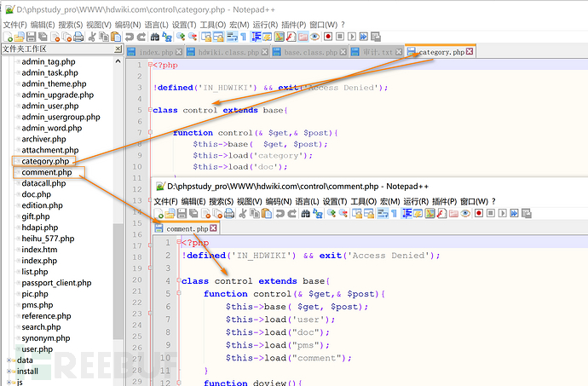Stop macro recording in comment.php window toolbar
Image resolution: width=588 pixels, height=386 pixels.
491,214
